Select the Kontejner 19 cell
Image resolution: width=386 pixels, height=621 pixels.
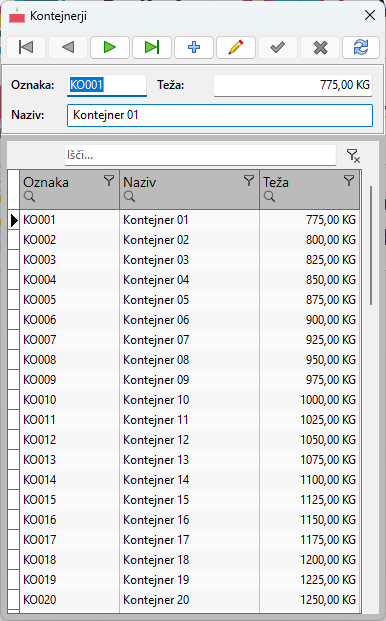click(x=190, y=580)
